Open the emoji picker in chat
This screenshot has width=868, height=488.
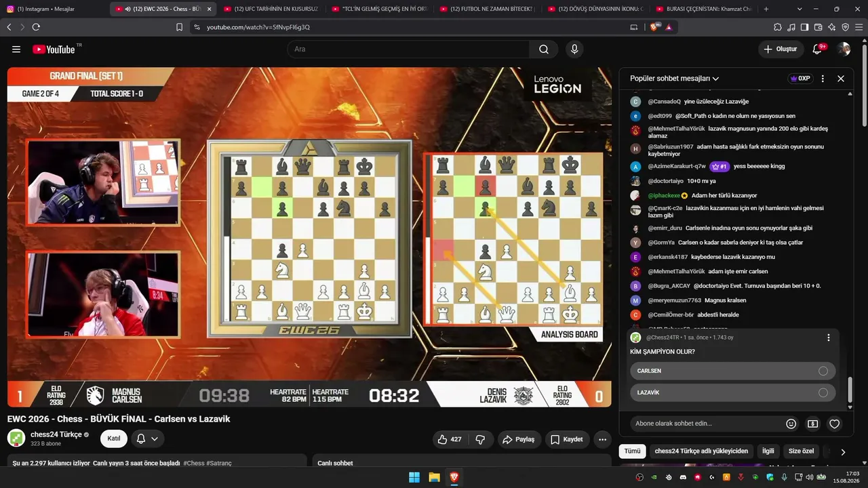791,424
